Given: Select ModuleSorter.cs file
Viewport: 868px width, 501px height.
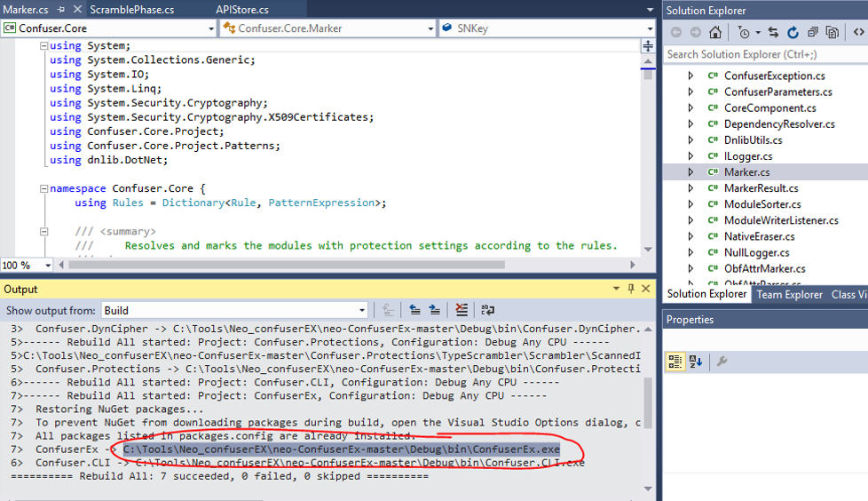Looking at the screenshot, I should pyautogui.click(x=762, y=204).
